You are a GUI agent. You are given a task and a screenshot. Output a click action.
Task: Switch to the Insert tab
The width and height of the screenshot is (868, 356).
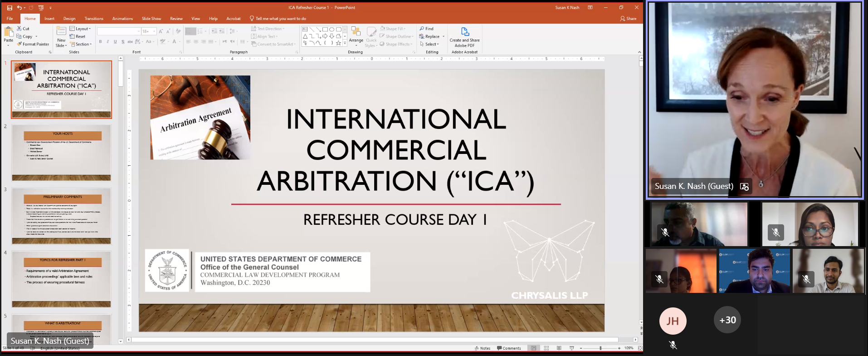coord(49,19)
